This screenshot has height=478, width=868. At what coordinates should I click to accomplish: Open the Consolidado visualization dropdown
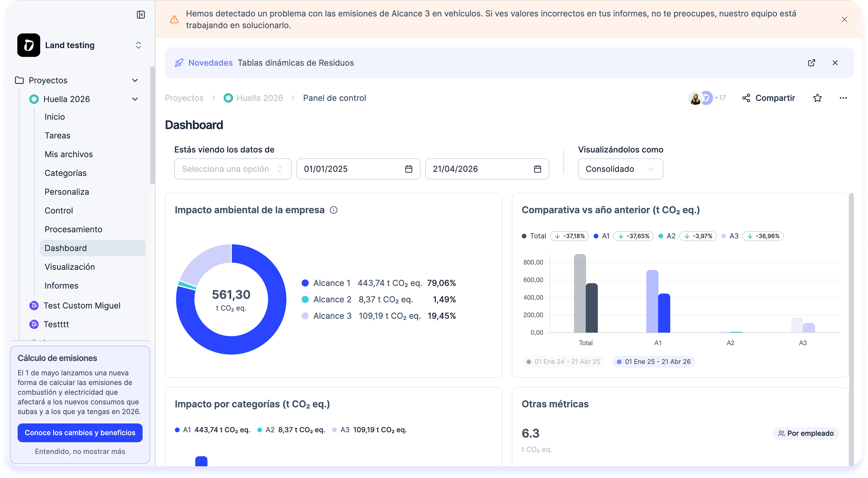point(620,169)
